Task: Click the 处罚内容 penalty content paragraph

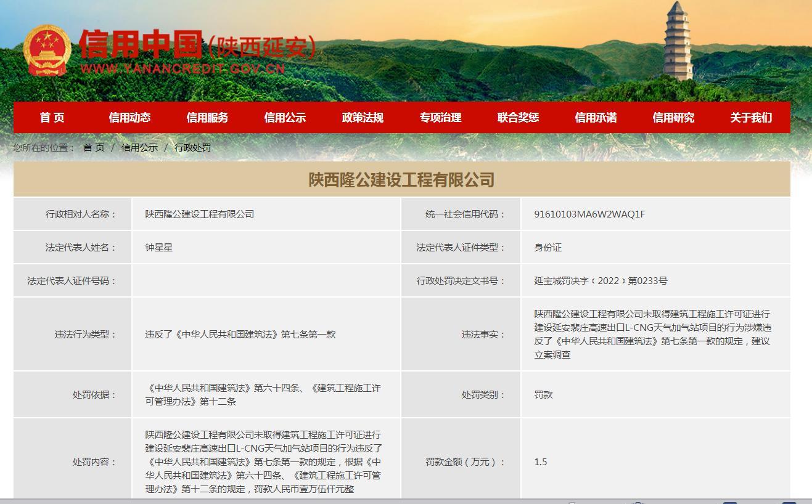Action: [263, 462]
